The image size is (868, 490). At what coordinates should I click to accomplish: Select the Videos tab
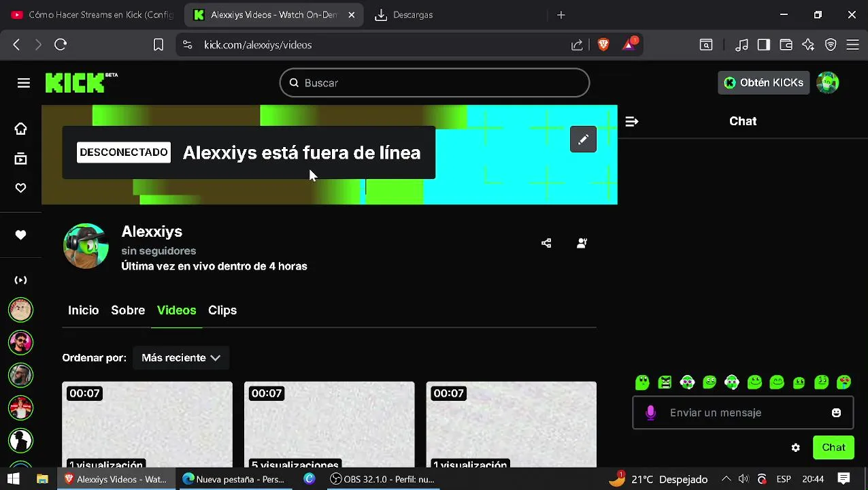(x=176, y=310)
